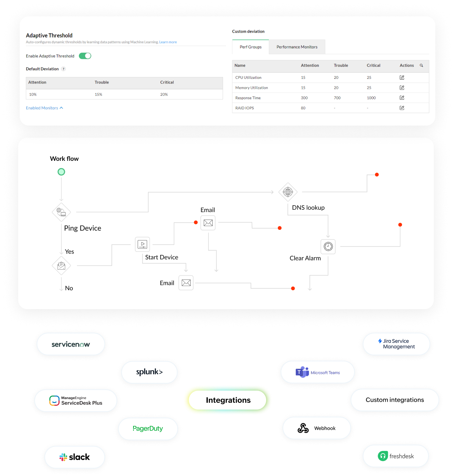455x476 pixels.
Task: Click the Clear Alarm label
Action: (x=305, y=258)
